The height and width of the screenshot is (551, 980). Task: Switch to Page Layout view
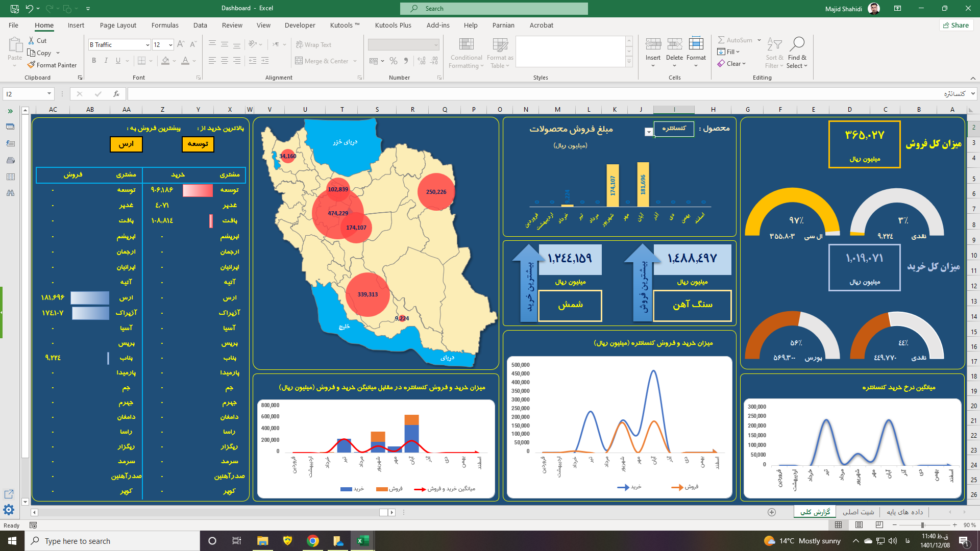pyautogui.click(x=859, y=525)
